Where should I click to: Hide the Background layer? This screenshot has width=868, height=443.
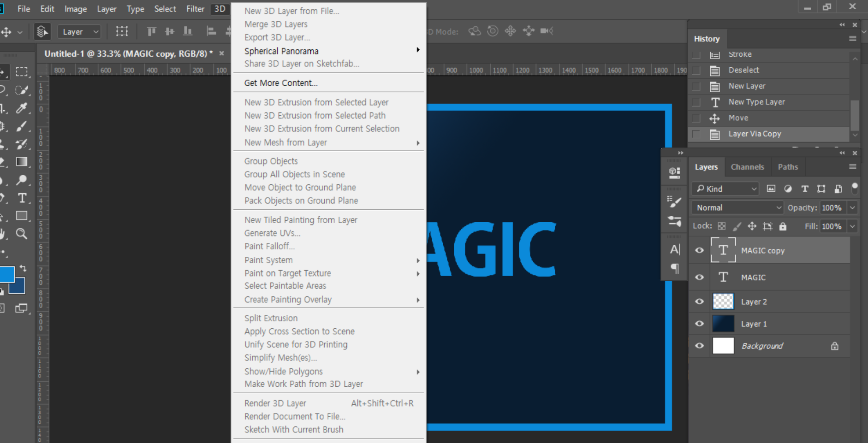tap(700, 346)
